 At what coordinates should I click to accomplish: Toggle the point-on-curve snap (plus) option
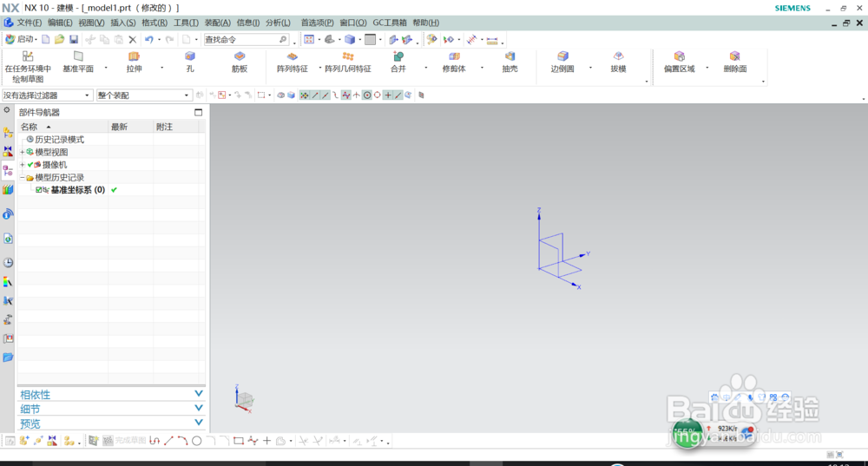[388, 95]
